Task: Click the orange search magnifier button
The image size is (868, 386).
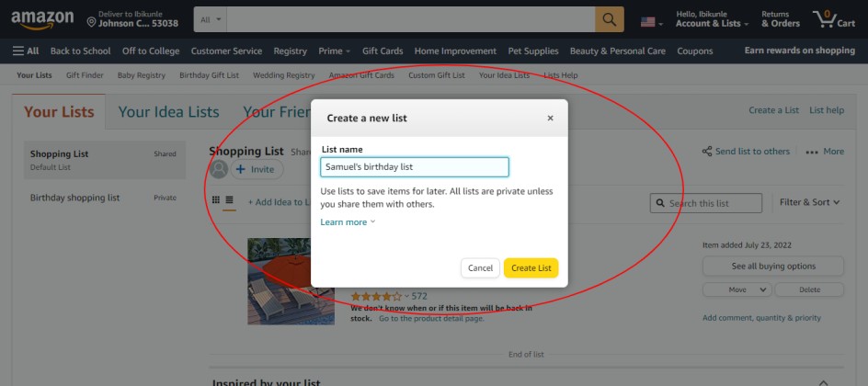Action: (x=610, y=19)
